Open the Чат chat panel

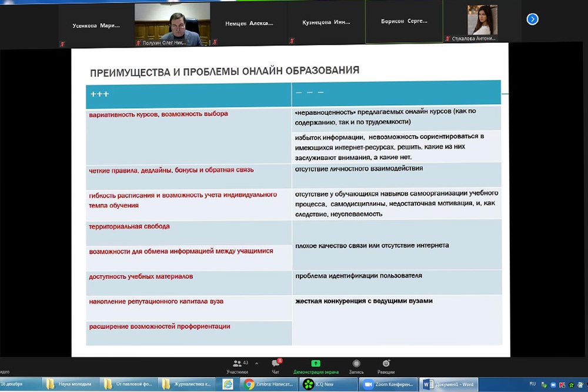(x=275, y=366)
